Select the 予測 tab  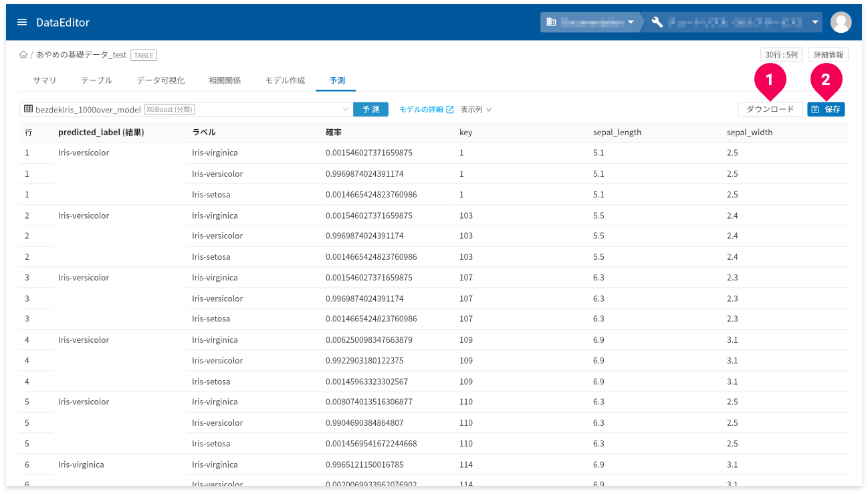coord(337,80)
